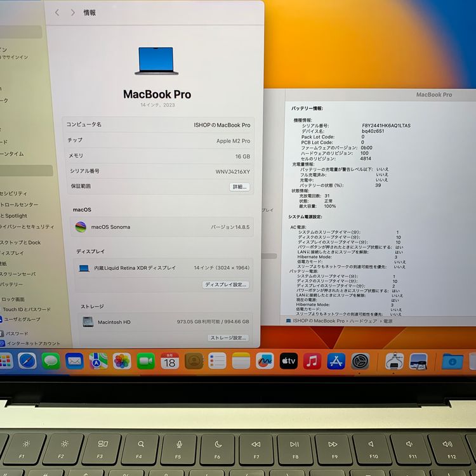
Task: Open Maps from the Dock
Action: click(98, 361)
